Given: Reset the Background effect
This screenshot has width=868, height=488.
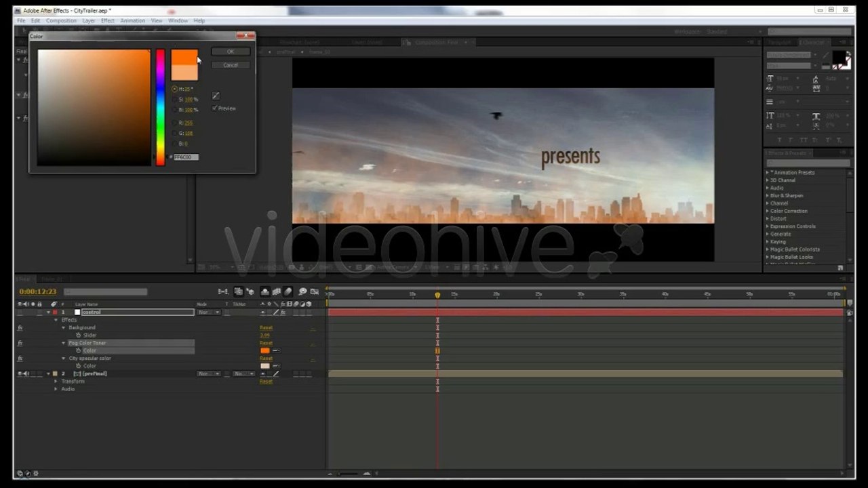Looking at the screenshot, I should click(266, 327).
